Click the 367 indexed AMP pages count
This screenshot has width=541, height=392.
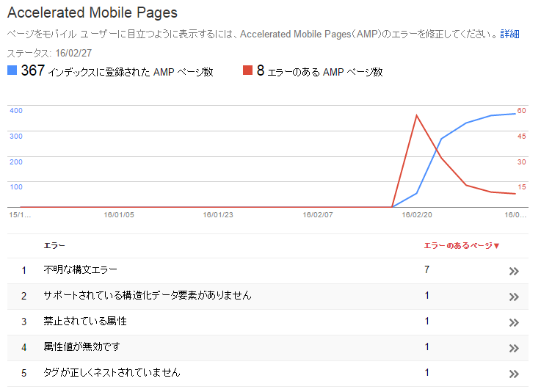[33, 70]
